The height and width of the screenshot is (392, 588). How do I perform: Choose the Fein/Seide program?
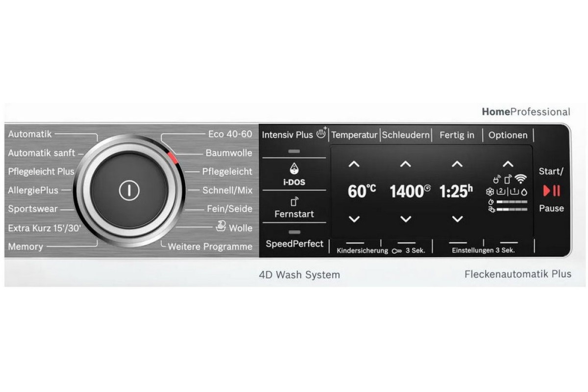229,209
